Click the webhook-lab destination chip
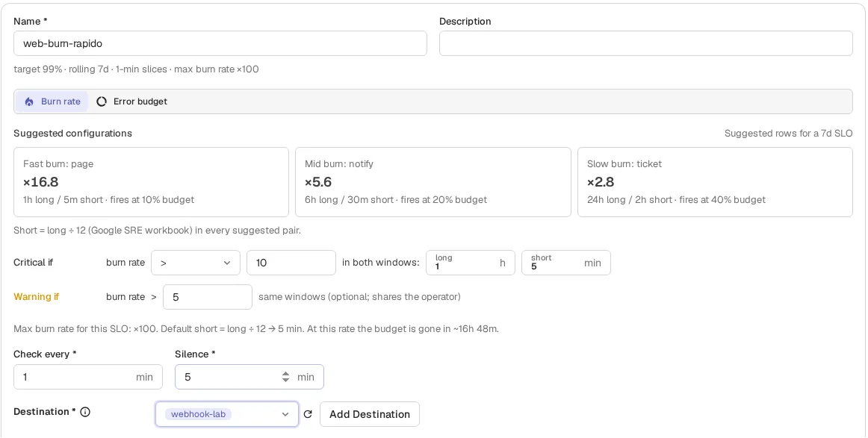 coord(198,414)
